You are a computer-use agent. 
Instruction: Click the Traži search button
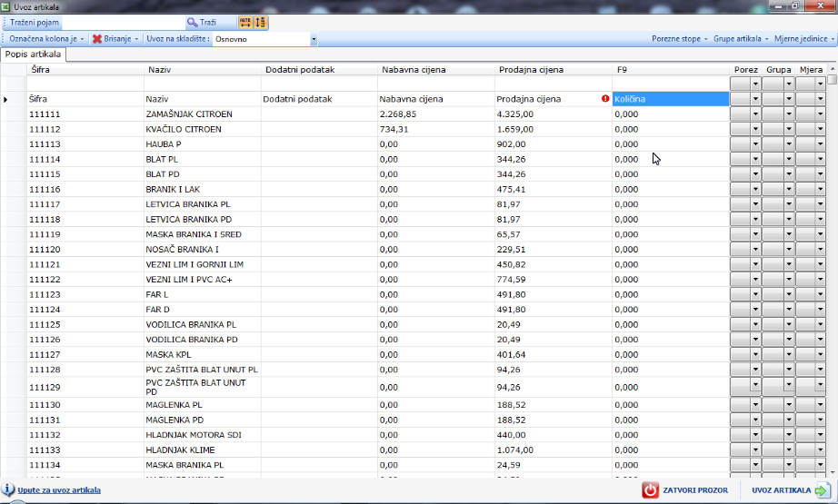202,23
